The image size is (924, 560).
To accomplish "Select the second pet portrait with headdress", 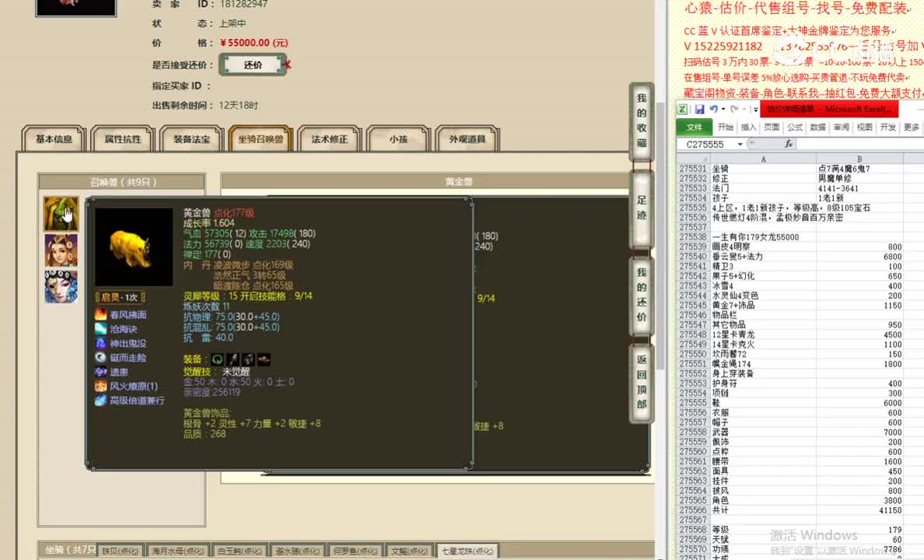I will (61, 250).
